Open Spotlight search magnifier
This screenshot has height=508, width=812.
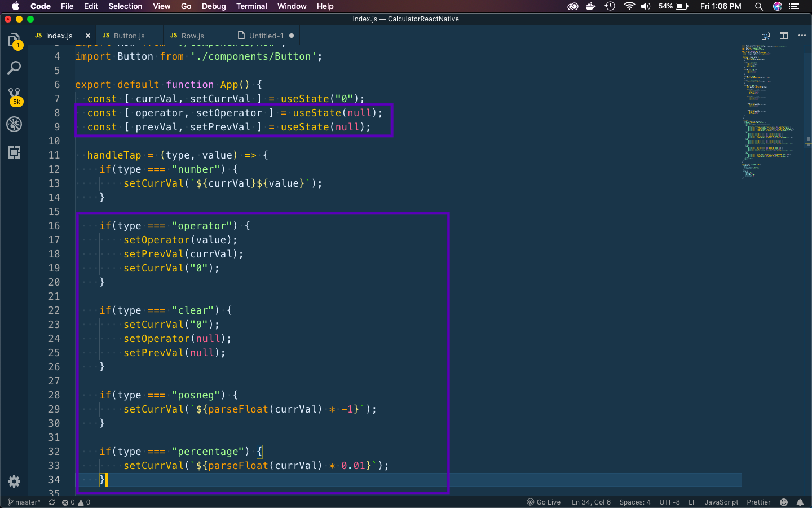point(759,6)
